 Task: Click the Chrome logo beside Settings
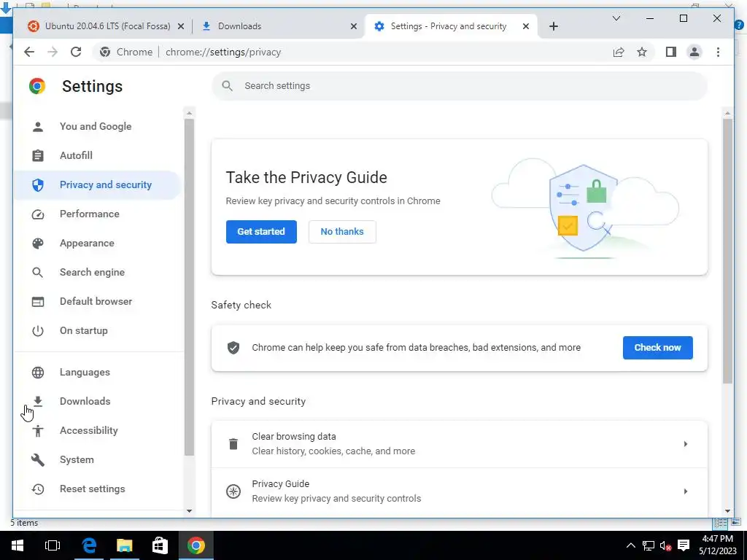pyautogui.click(x=37, y=86)
